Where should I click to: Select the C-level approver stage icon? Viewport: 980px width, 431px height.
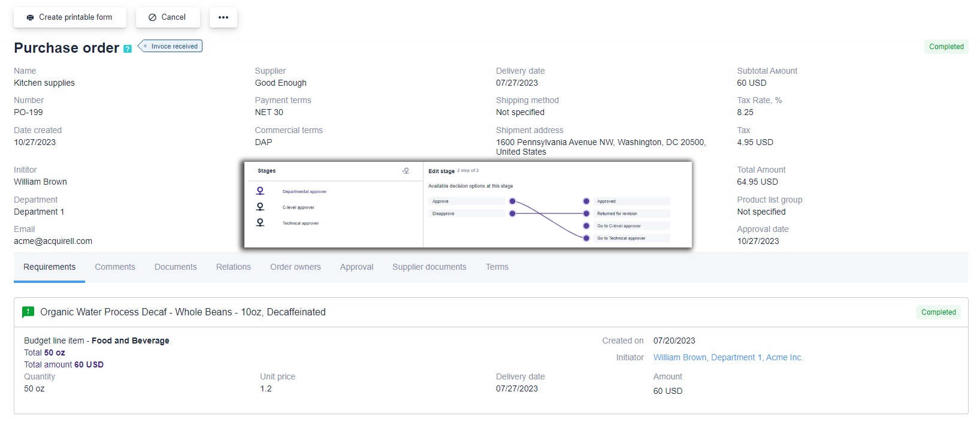(260, 207)
